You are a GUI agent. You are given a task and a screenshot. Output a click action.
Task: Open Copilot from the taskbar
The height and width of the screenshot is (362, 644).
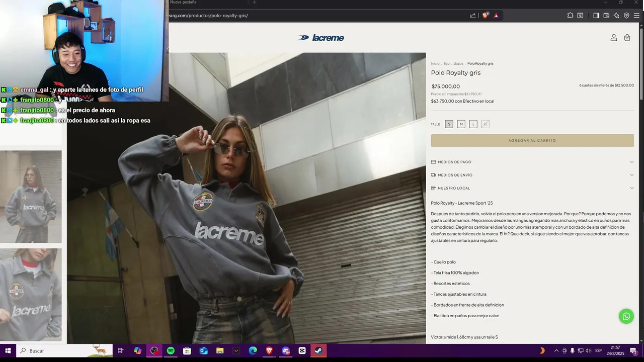coord(137,350)
